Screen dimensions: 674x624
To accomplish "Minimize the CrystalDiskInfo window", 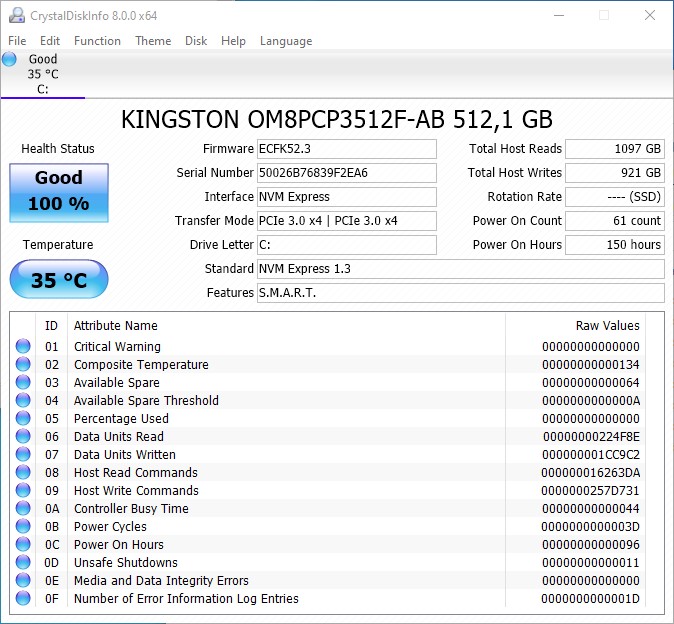I will pos(559,15).
